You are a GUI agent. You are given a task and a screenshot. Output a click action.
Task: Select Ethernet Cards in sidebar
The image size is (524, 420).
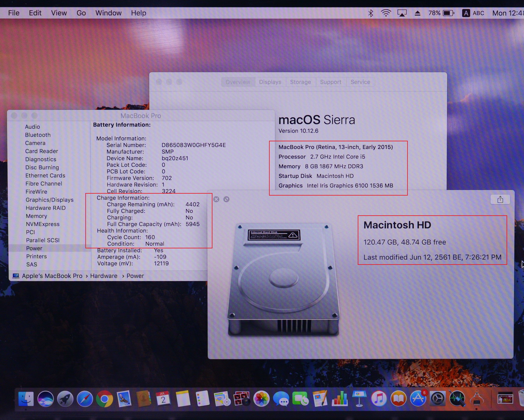(45, 176)
